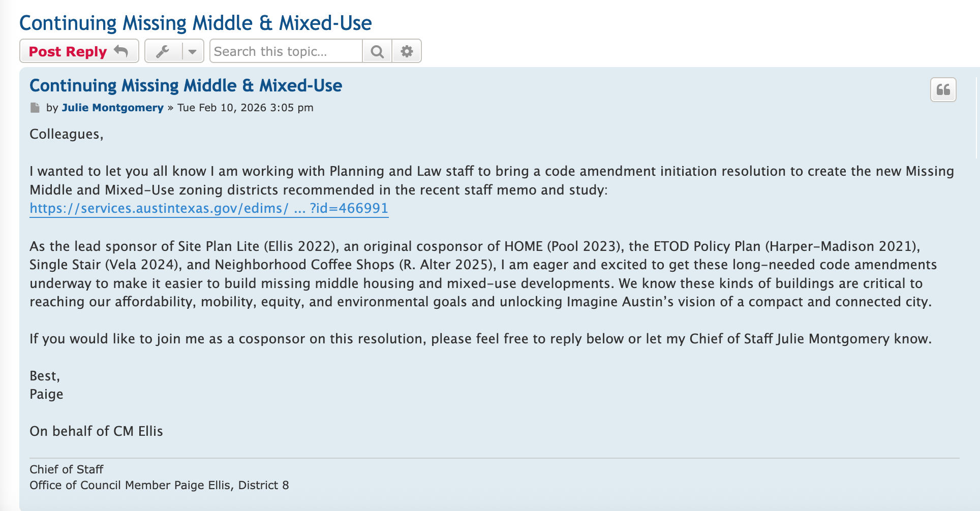980x511 pixels.
Task: Click the post title inside the post body
Action: (186, 85)
